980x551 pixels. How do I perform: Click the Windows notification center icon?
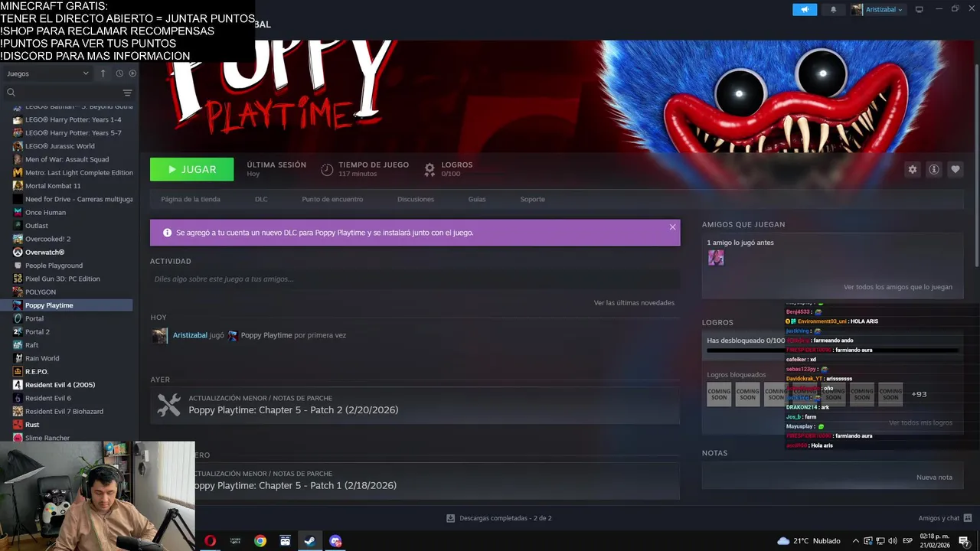tap(964, 541)
